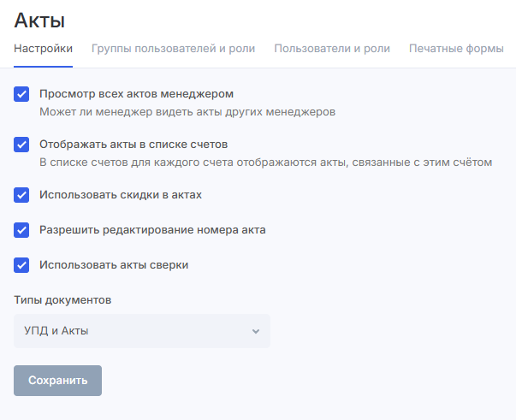Screen dimensions: 516x420
Task: Switch to Группы пользователей и роли tab
Action: (173, 49)
